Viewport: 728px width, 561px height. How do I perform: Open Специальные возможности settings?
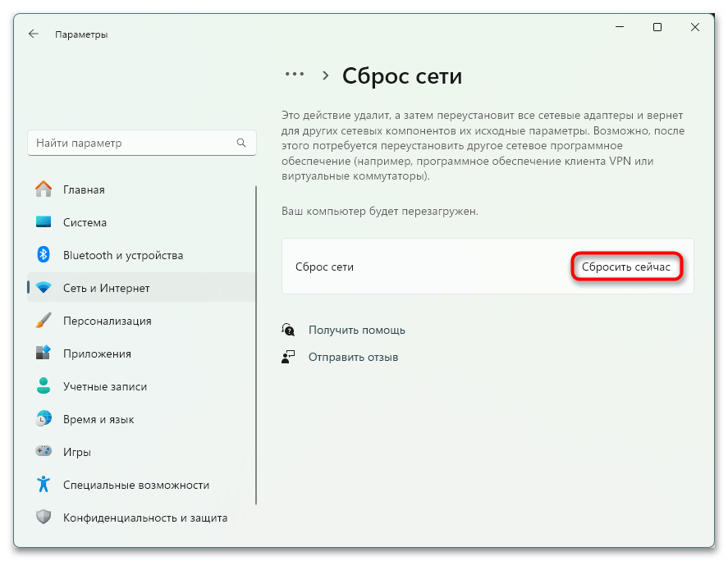click(x=141, y=485)
